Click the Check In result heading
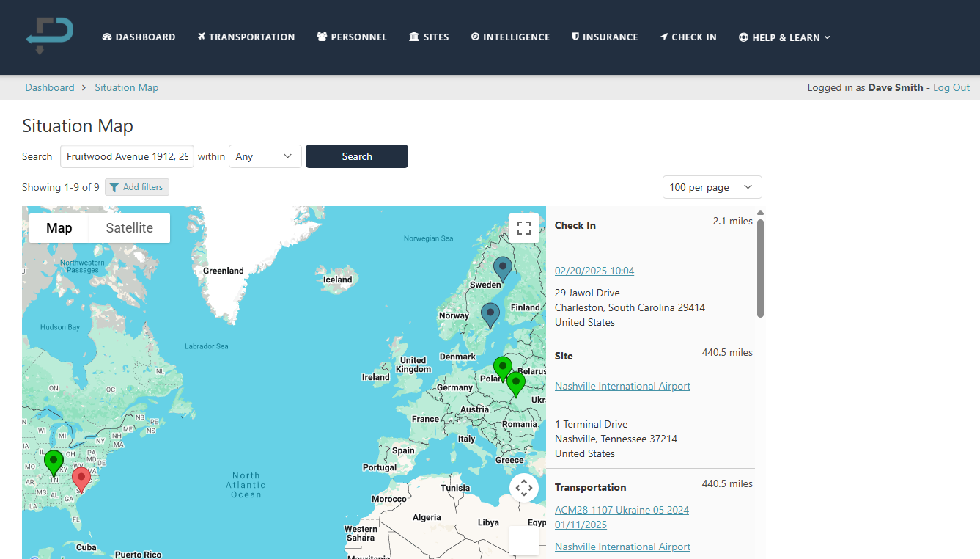The image size is (980, 559). click(575, 225)
